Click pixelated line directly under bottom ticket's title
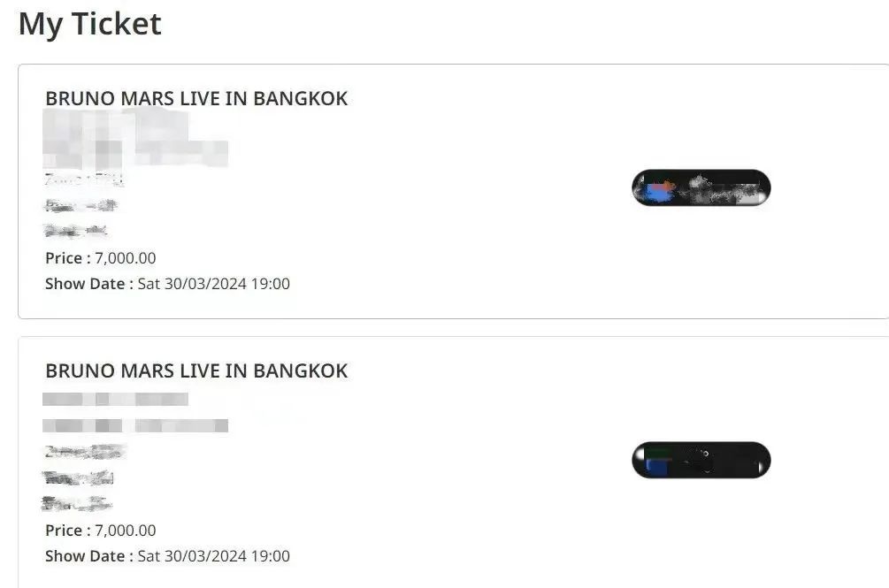Screen dimensions: 889x588 (115, 400)
